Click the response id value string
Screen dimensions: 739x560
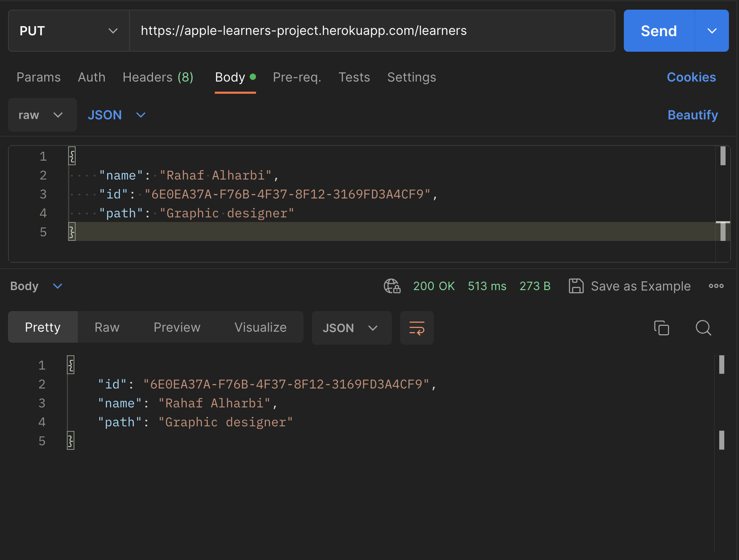(x=286, y=384)
